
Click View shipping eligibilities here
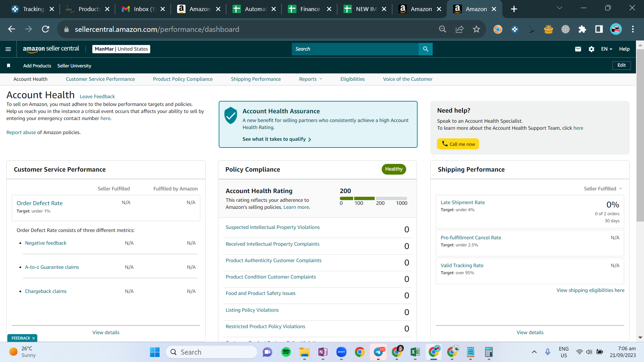pos(590,290)
